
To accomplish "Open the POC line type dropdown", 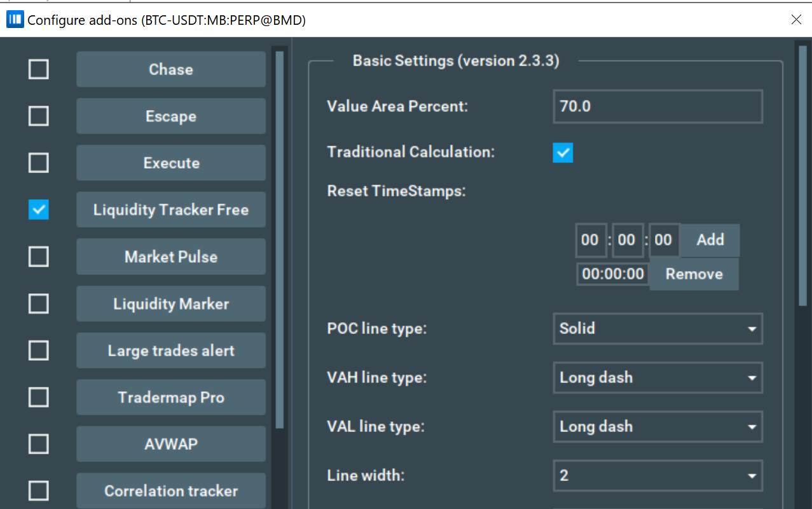I will click(x=657, y=329).
